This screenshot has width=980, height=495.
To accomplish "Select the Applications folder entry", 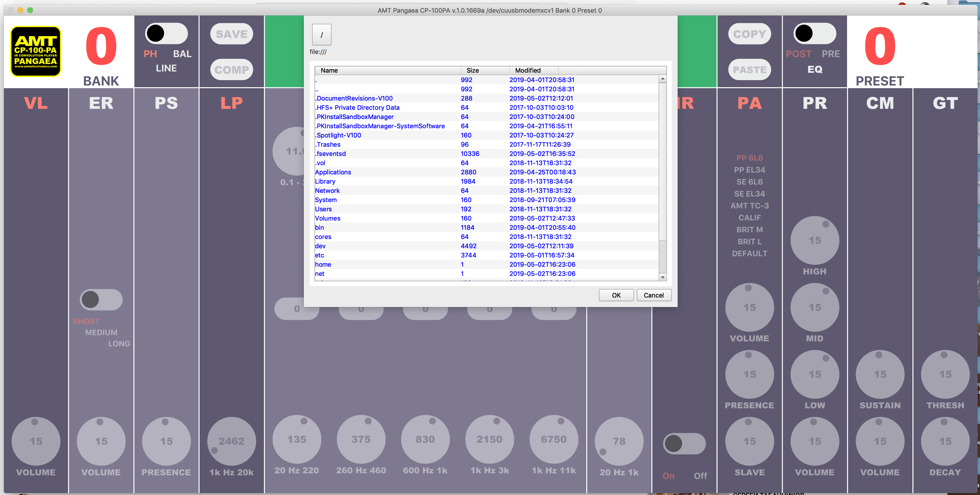I will [x=333, y=172].
